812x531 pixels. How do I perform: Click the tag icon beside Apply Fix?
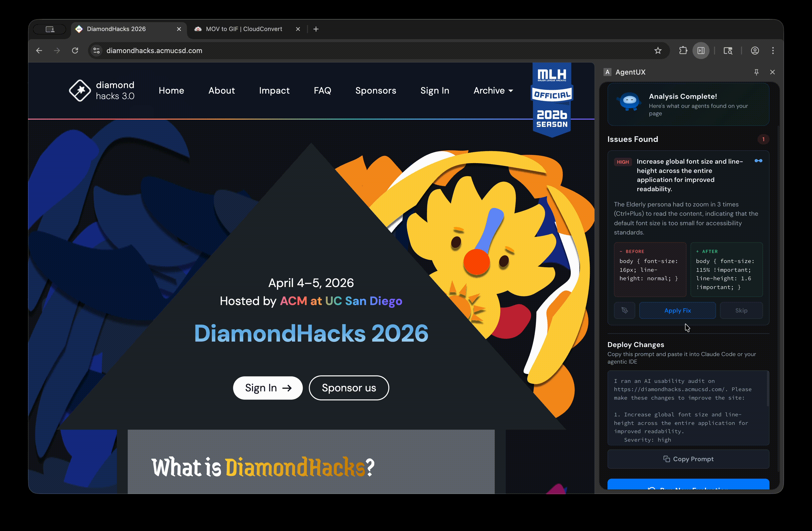pos(625,310)
